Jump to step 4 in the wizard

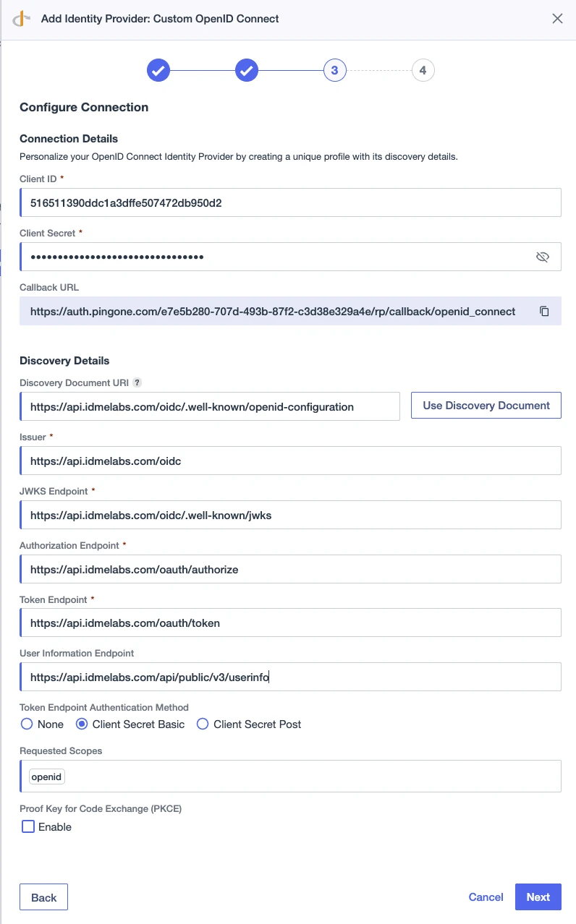click(423, 70)
